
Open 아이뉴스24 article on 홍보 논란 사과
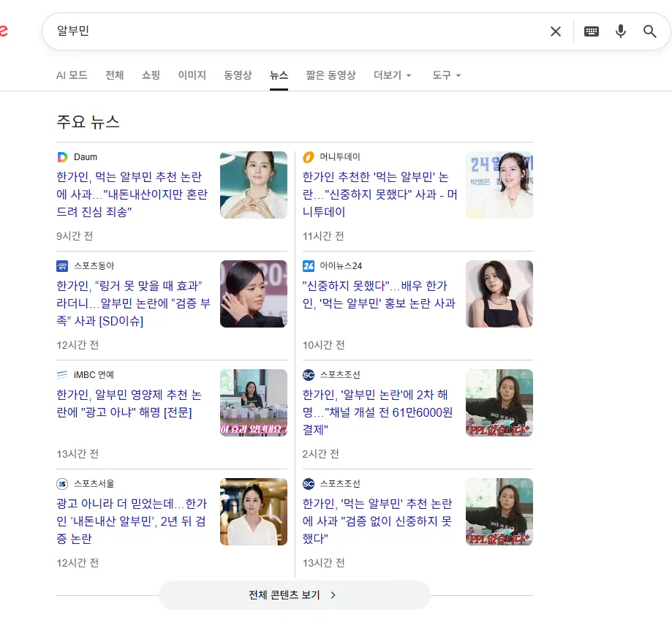coord(379,295)
